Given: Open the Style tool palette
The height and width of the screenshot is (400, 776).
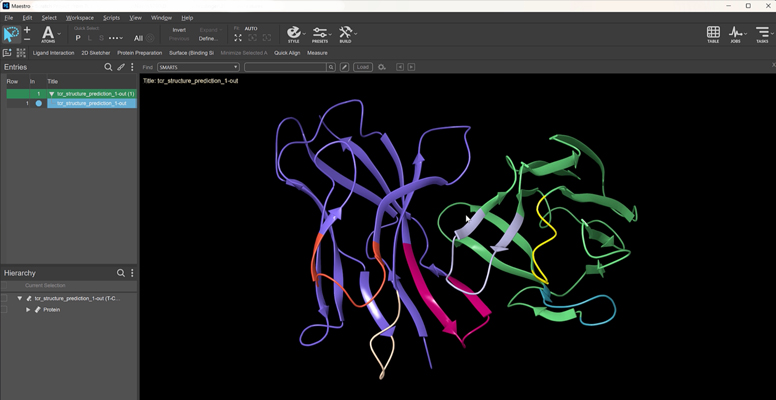Looking at the screenshot, I should 294,35.
